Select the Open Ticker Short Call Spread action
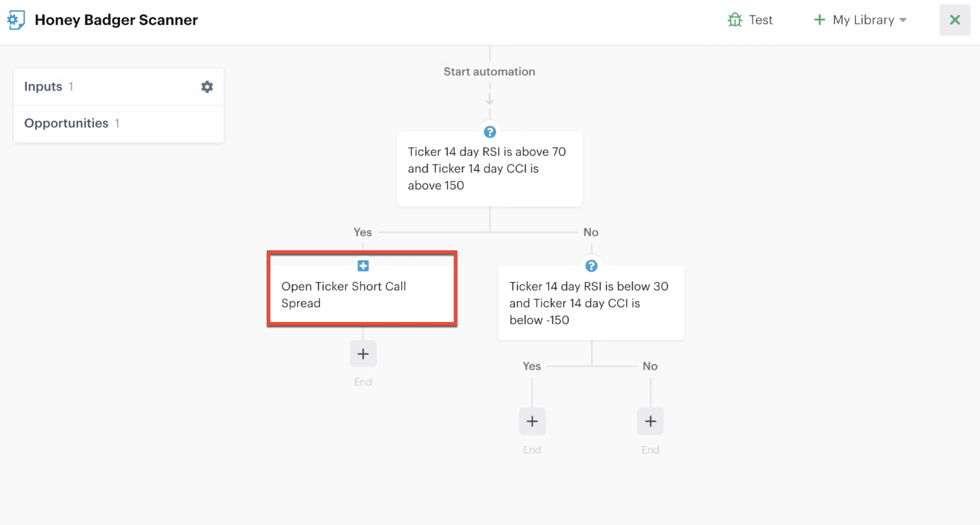The image size is (980, 525). pyautogui.click(x=362, y=294)
